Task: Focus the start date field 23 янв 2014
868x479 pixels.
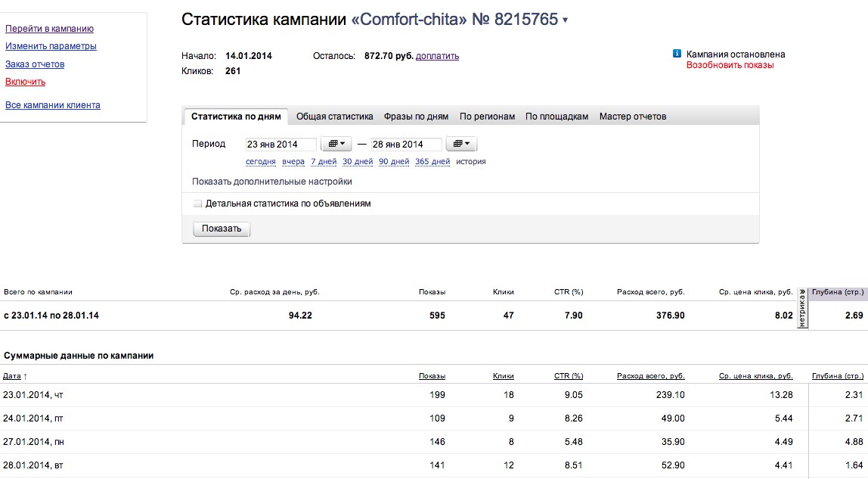Action: (x=281, y=145)
